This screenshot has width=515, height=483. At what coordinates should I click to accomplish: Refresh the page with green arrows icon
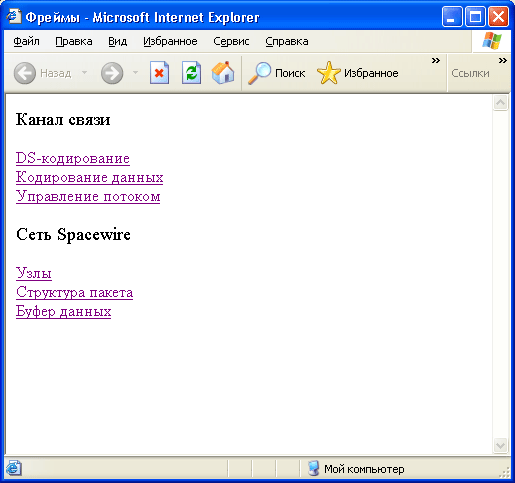[x=191, y=73]
